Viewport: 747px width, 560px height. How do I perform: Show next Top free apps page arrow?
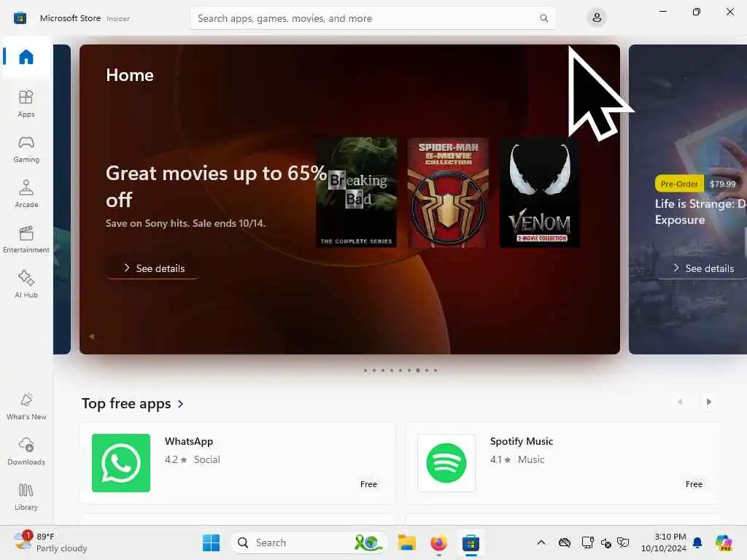coord(708,402)
